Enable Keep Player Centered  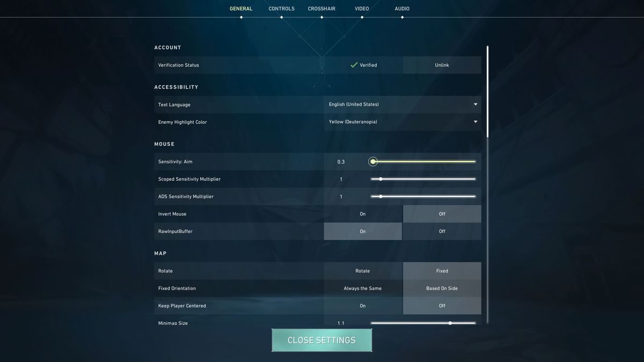coord(363,306)
